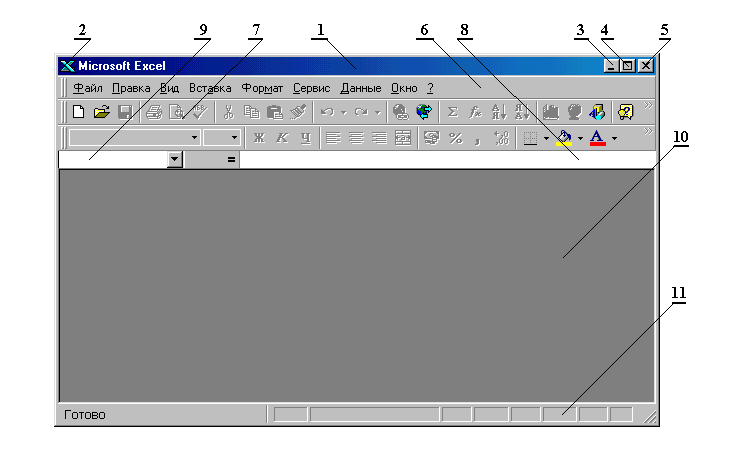733x452 pixels.
Task: Apply percent style to cells
Action: click(455, 138)
